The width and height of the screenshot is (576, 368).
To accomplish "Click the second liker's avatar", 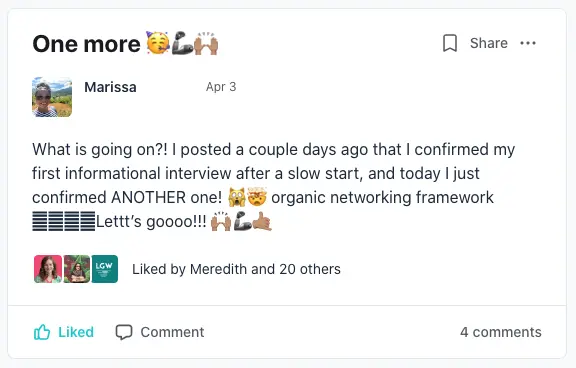I will [76, 269].
